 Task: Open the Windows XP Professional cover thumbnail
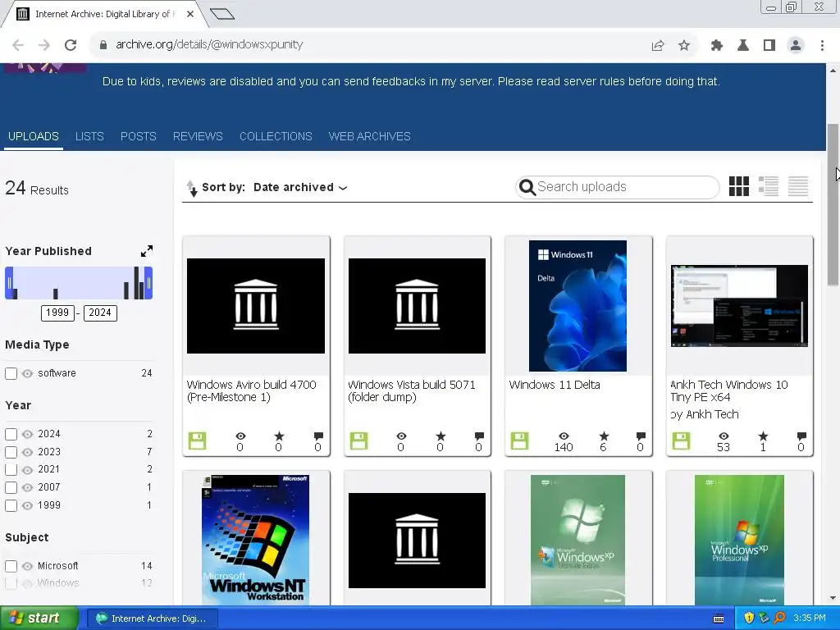[739, 540]
